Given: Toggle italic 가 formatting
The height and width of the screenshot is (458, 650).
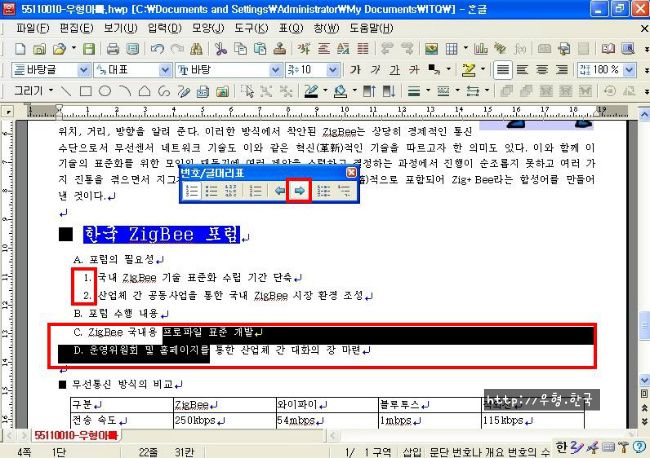Looking at the screenshot, I should [x=375, y=70].
